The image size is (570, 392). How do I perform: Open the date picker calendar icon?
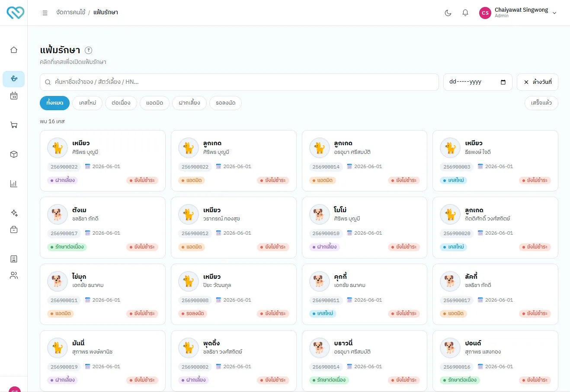tap(503, 82)
